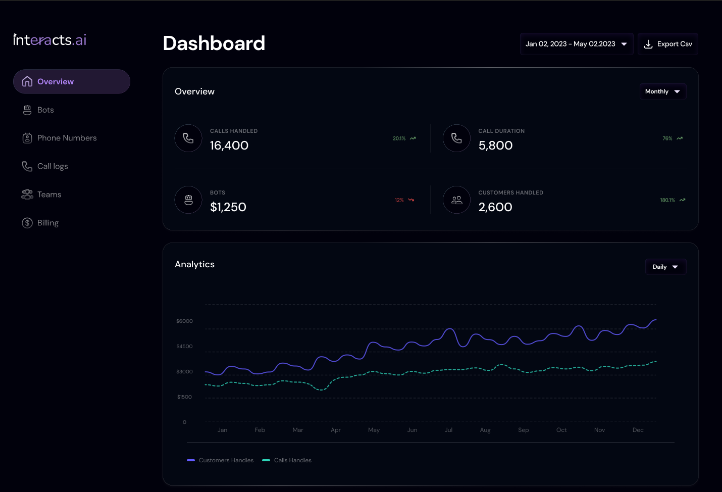722x492 pixels.
Task: Click the Overview home icon in sidebar
Action: tap(27, 82)
